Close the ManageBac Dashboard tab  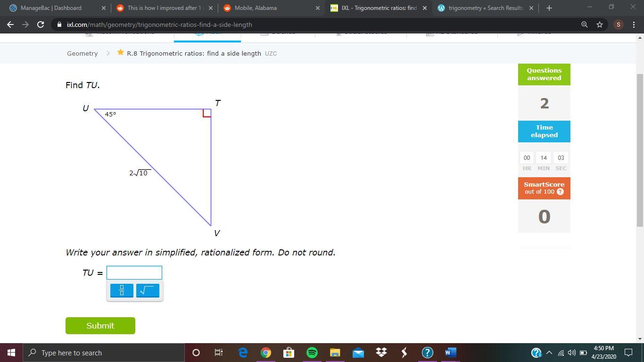click(x=104, y=8)
